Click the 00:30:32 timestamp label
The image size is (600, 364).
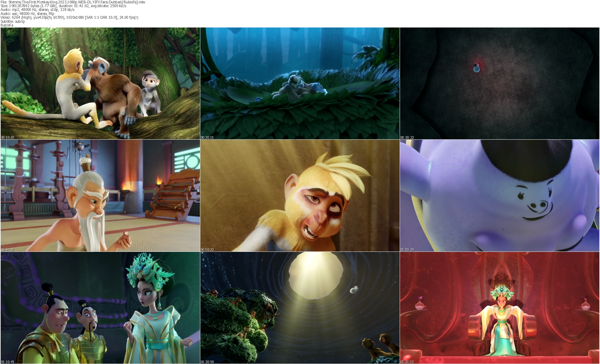tap(407, 137)
